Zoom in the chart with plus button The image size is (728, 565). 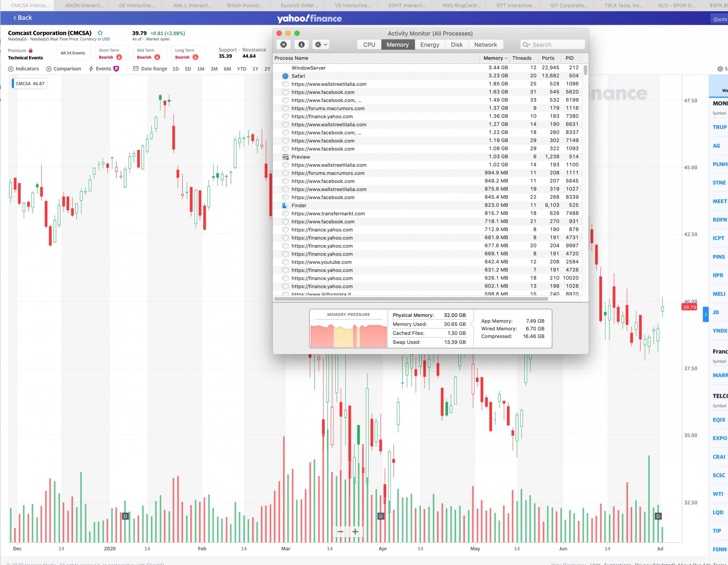pyautogui.click(x=355, y=532)
